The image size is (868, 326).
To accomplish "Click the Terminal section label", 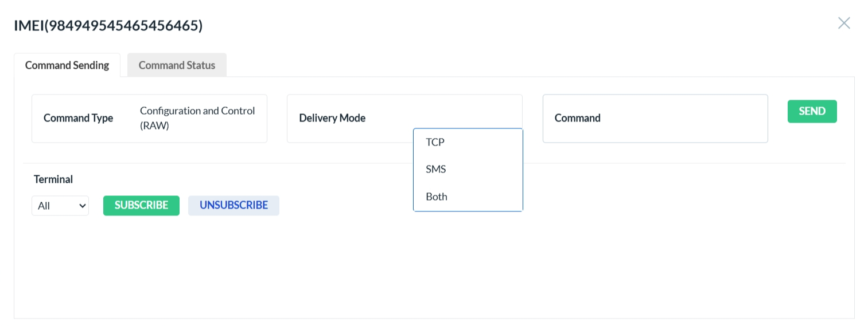I will (x=53, y=179).
